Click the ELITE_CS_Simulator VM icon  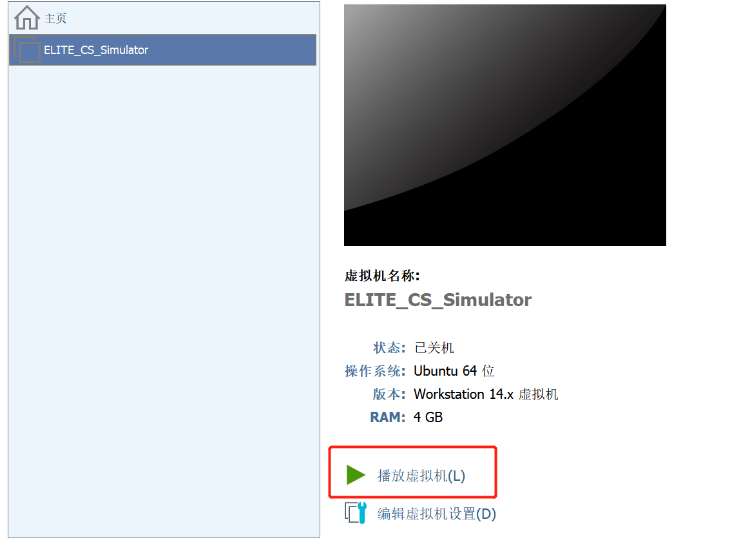click(27, 50)
